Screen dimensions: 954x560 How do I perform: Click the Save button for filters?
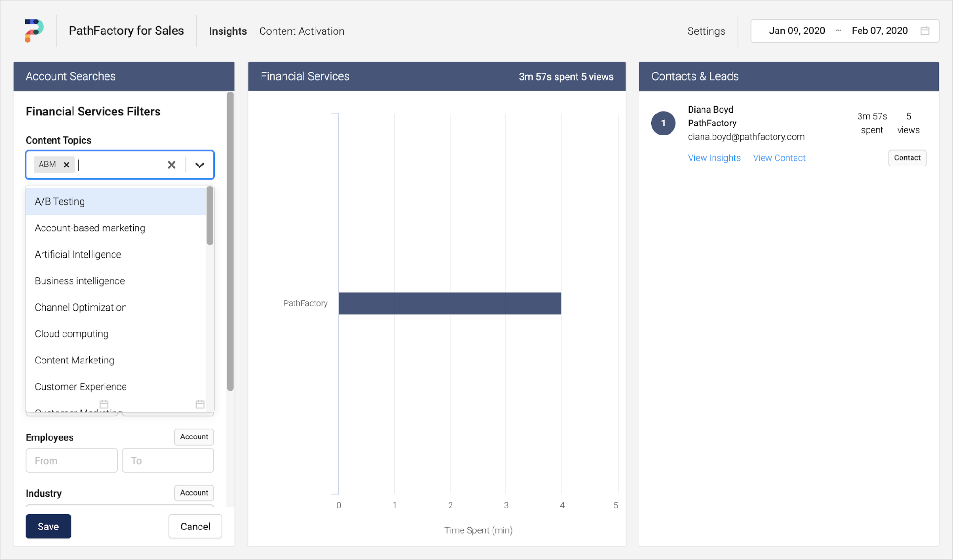coord(47,527)
